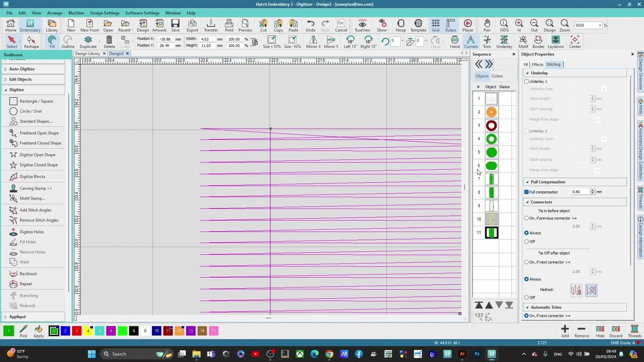Expand the Auto-Digitize toolbox
Image resolution: width=644 pixels, height=362 pixels.
tap(22, 69)
